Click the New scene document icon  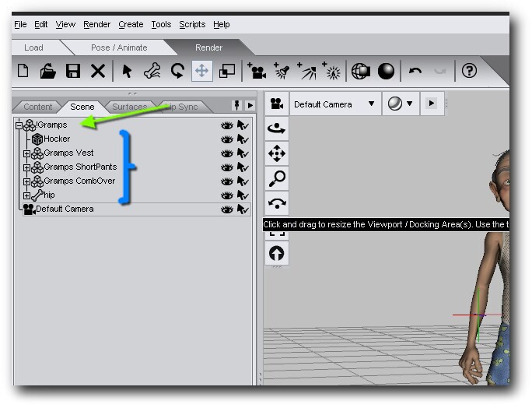click(23, 72)
